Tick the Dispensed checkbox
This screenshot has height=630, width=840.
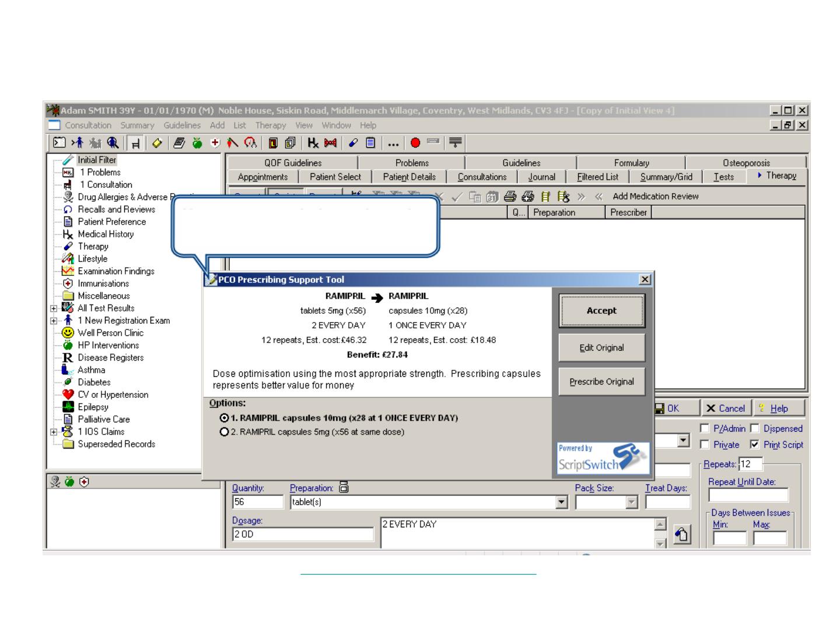click(755, 429)
